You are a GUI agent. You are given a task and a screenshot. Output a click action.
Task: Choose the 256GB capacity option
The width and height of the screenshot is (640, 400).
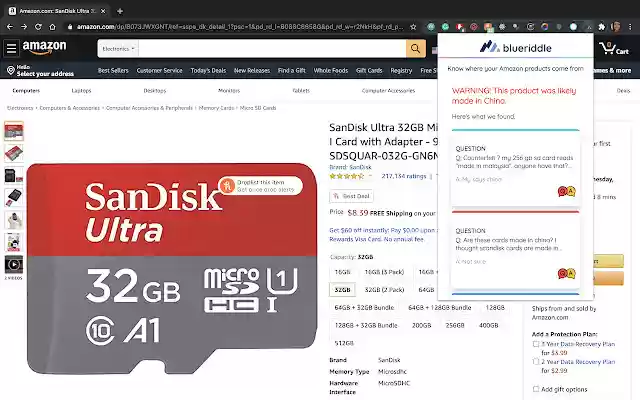tap(455, 326)
